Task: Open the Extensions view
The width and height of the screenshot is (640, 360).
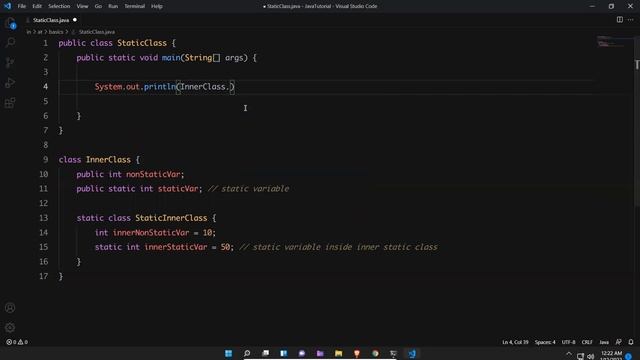Action: point(10,102)
